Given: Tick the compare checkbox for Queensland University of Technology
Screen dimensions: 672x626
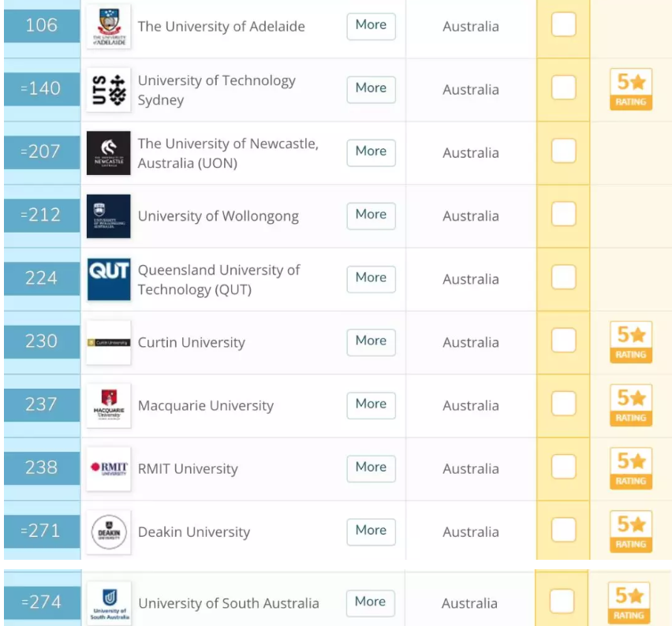Looking at the screenshot, I should pos(564,278).
